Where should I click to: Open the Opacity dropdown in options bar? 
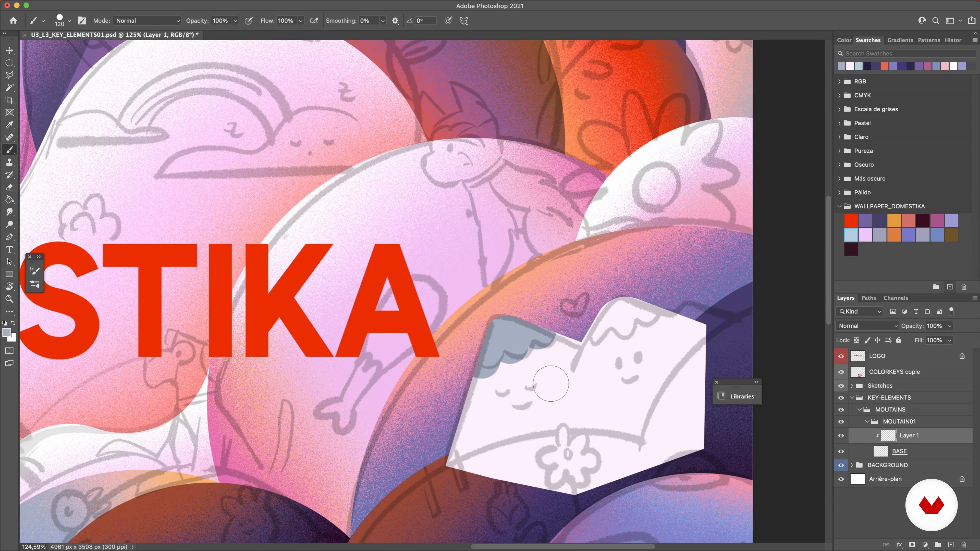click(x=236, y=20)
